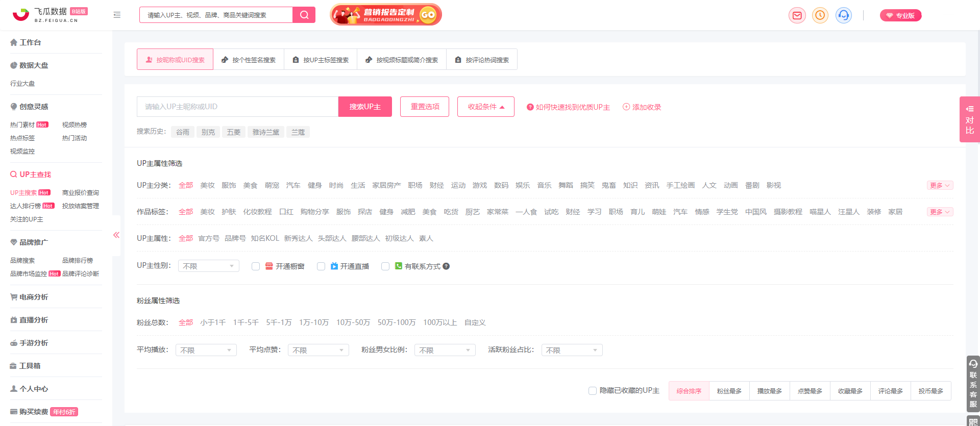
Task: Focus the top global keyword search box
Action: tap(216, 15)
